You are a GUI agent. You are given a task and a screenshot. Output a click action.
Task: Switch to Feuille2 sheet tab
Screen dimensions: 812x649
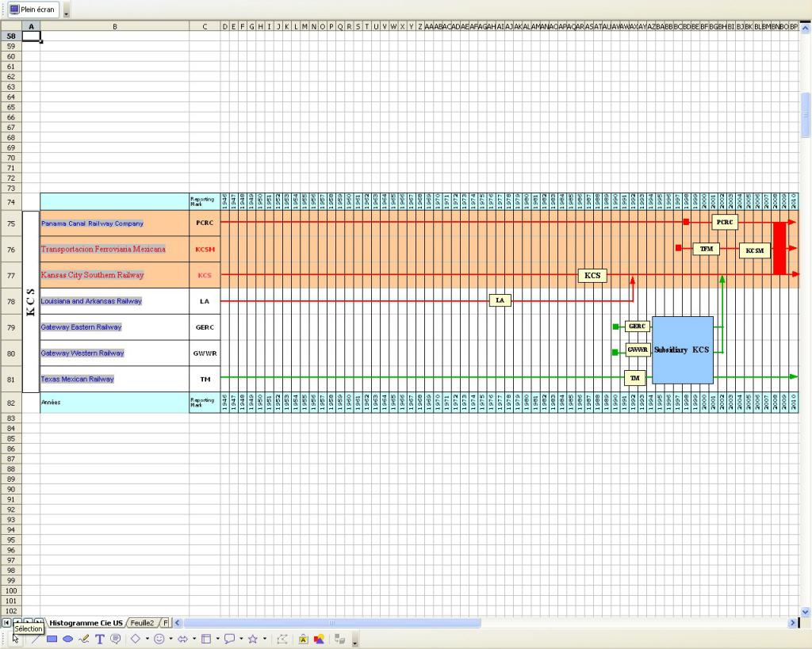click(x=143, y=623)
